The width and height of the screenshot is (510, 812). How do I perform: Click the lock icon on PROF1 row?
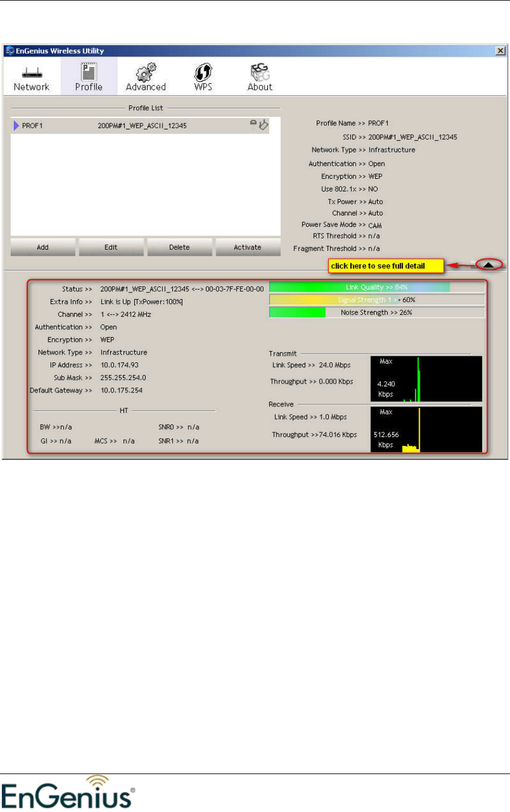click(254, 123)
